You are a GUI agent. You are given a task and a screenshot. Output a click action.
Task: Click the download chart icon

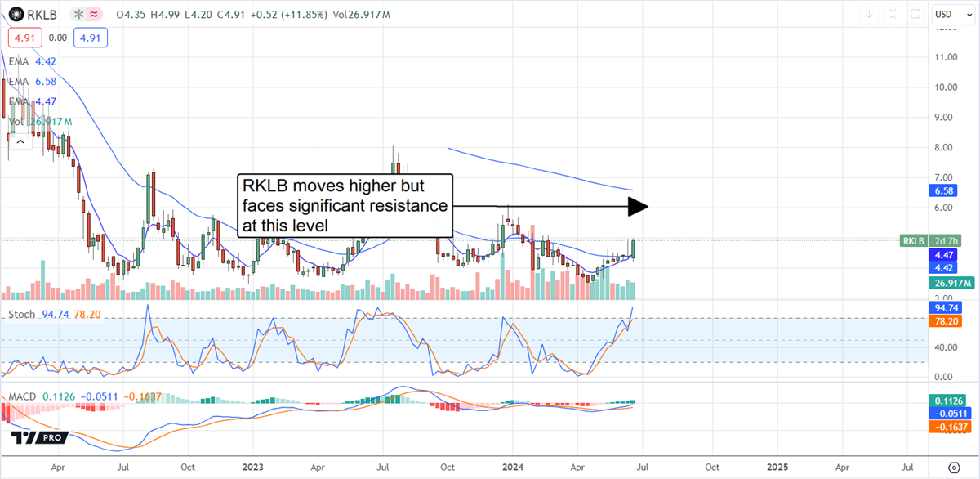[870, 13]
